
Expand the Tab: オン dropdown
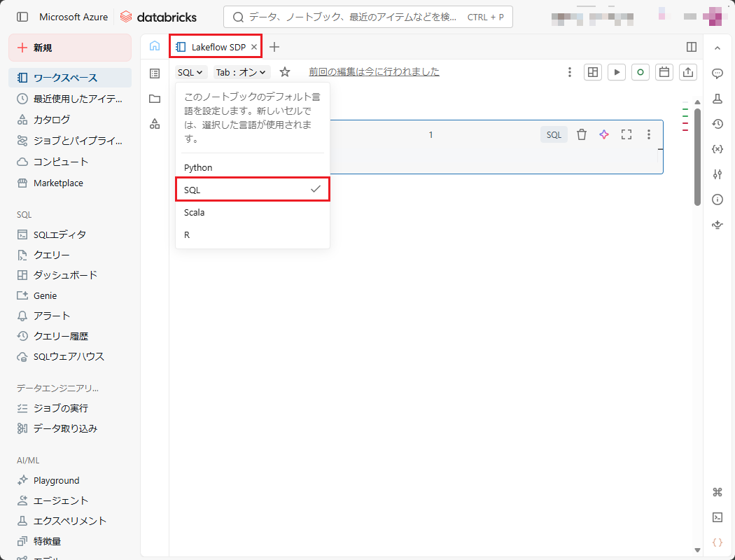[x=241, y=72]
